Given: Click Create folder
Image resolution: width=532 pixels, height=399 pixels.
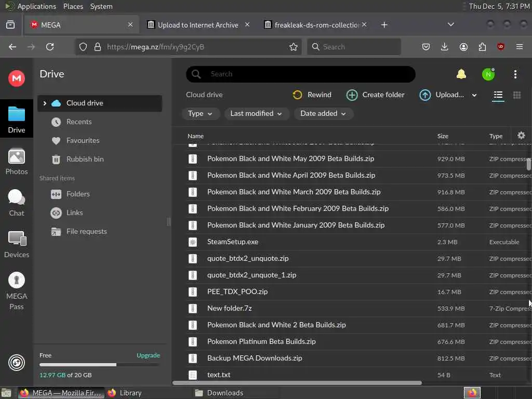Looking at the screenshot, I should 375,95.
